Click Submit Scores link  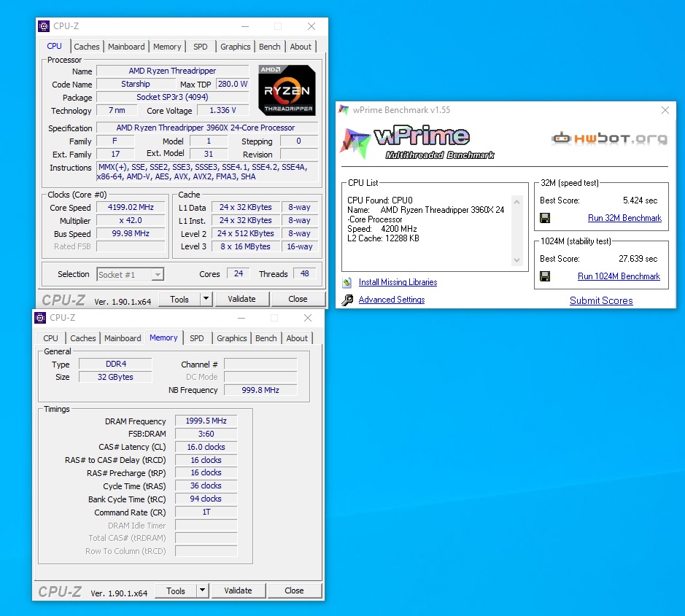601,300
